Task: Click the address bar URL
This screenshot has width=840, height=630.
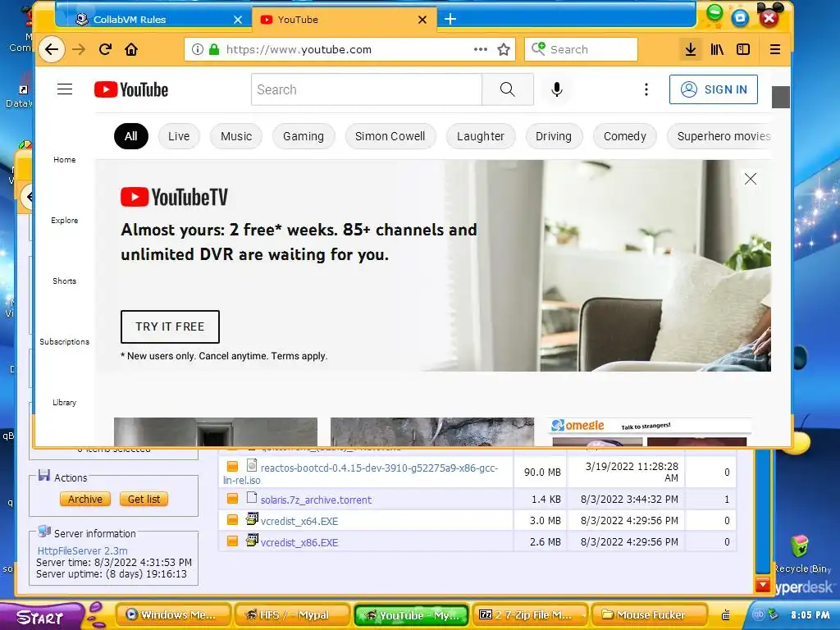Action: coord(299,50)
